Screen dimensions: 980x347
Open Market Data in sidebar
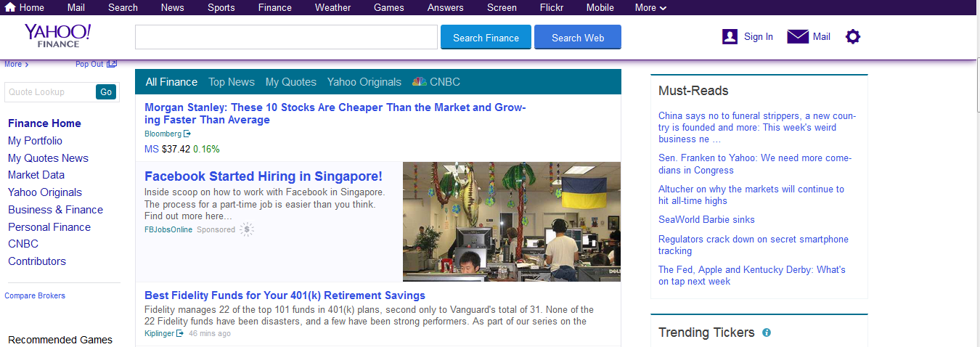[x=36, y=175]
